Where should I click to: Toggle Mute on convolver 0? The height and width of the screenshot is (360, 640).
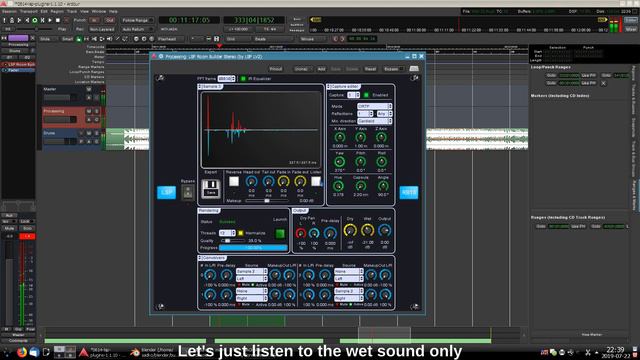point(239,285)
